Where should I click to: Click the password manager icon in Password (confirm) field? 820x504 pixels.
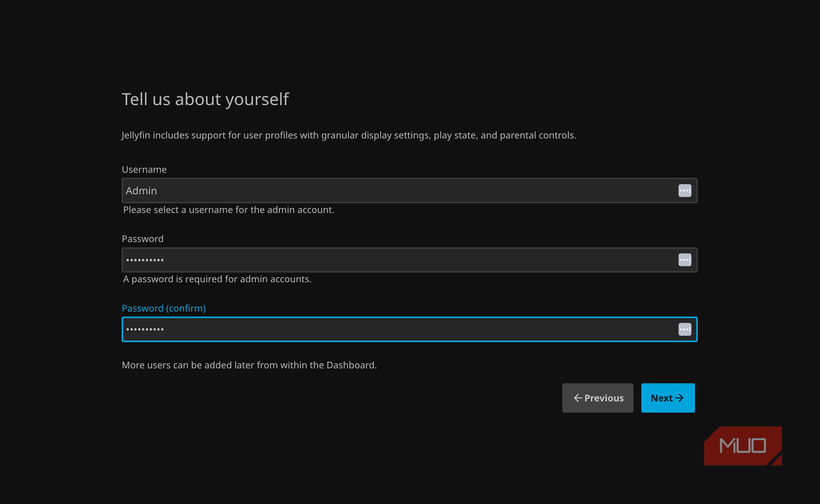pyautogui.click(x=684, y=329)
